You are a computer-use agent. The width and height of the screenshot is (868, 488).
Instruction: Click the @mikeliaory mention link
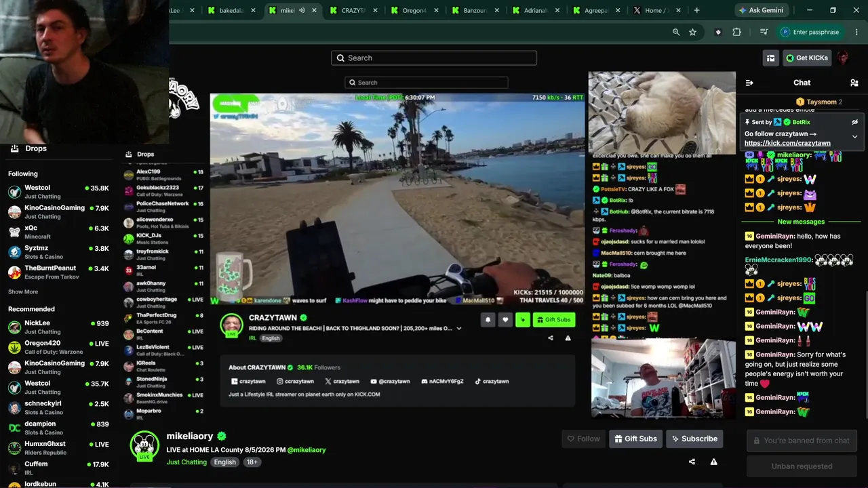[307, 450]
